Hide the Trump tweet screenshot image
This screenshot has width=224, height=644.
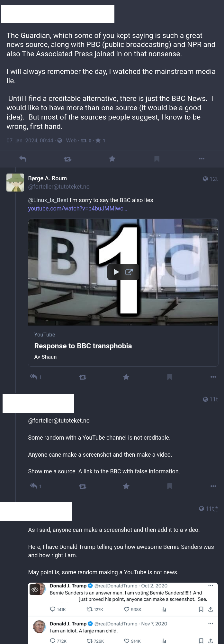click(x=35, y=590)
